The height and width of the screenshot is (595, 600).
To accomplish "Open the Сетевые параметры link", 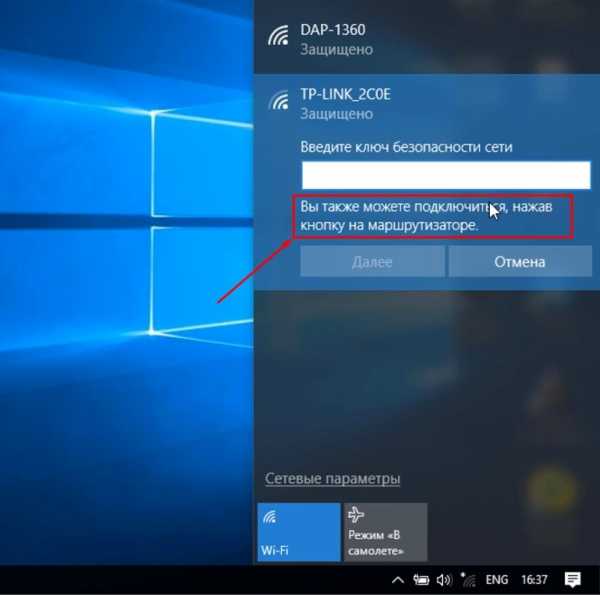I will [332, 478].
